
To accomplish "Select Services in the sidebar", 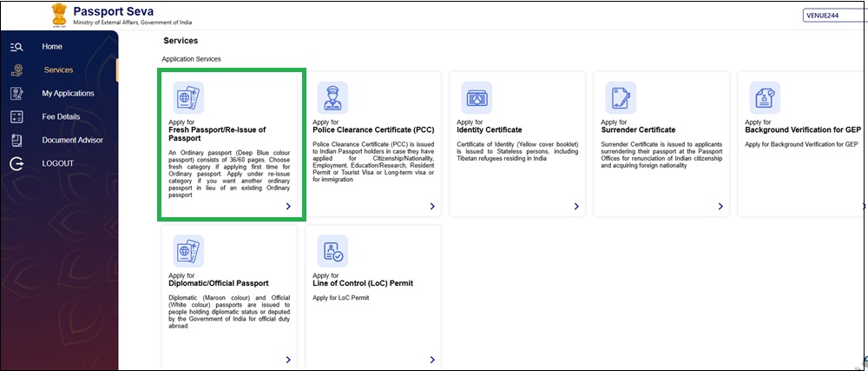I will point(59,70).
